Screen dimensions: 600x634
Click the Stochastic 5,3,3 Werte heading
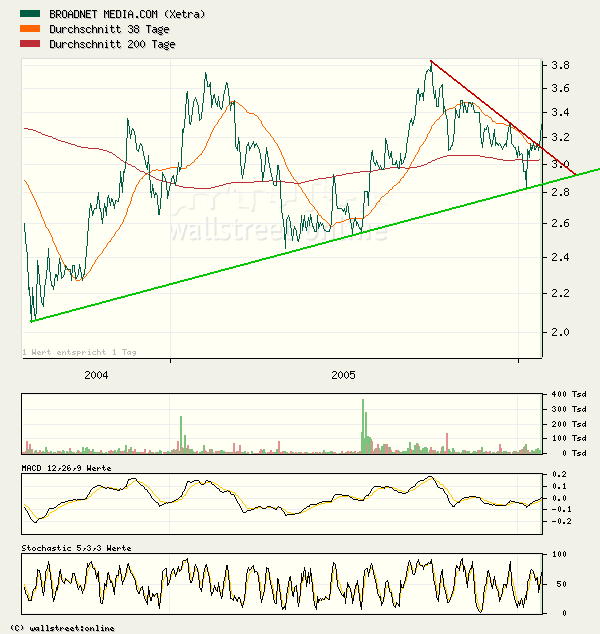coord(76,548)
